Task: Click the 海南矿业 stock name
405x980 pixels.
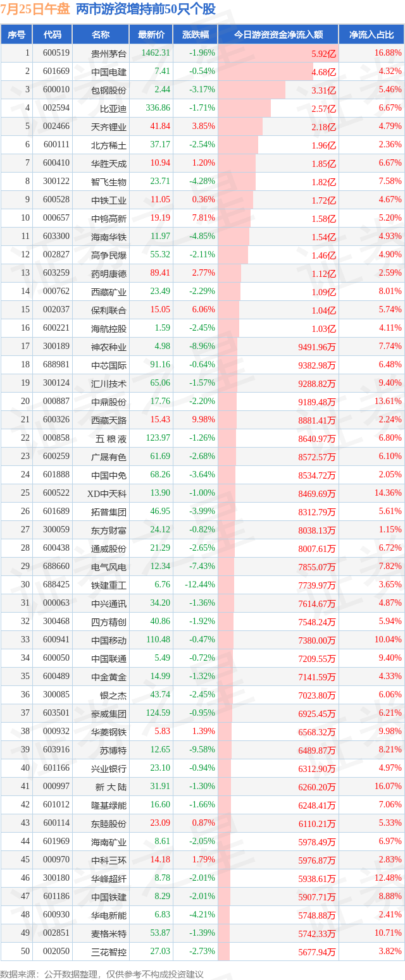Action: pyautogui.click(x=109, y=842)
